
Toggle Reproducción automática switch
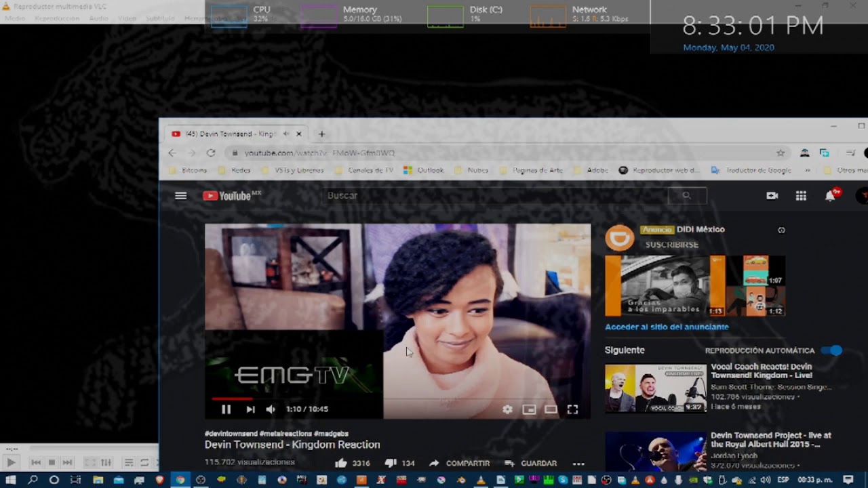click(x=831, y=350)
